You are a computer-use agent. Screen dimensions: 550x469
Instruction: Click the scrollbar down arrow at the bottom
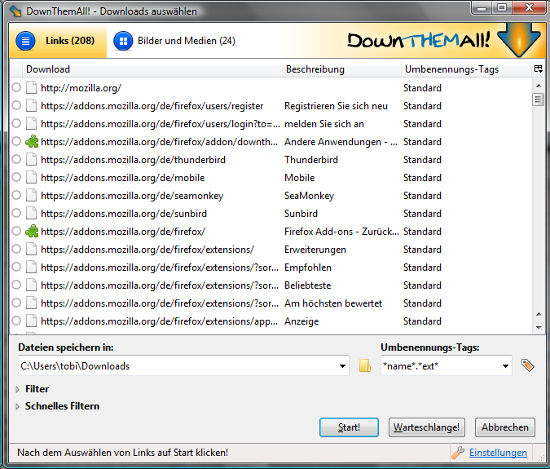coord(538,327)
